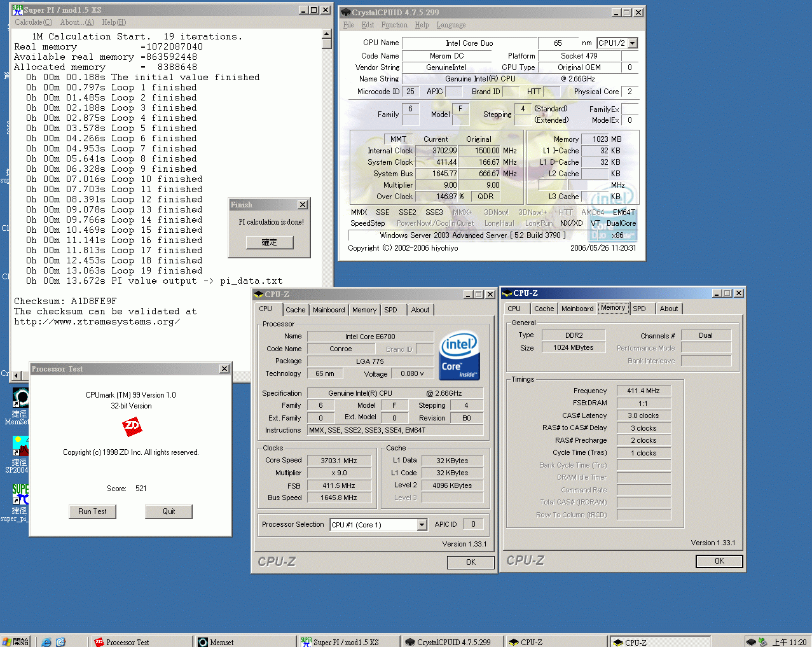This screenshot has height=647, width=812.
Task: Open the Start menu button
Action: click(16, 642)
